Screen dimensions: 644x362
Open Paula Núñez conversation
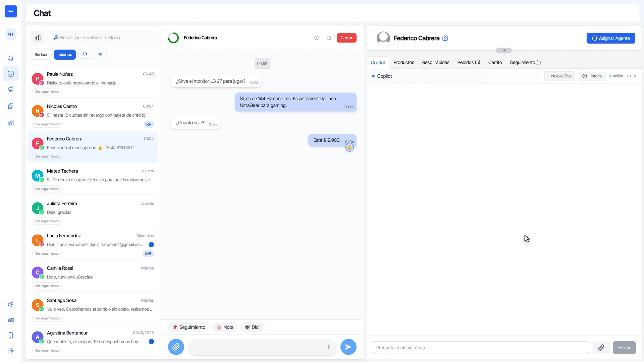[x=93, y=82]
